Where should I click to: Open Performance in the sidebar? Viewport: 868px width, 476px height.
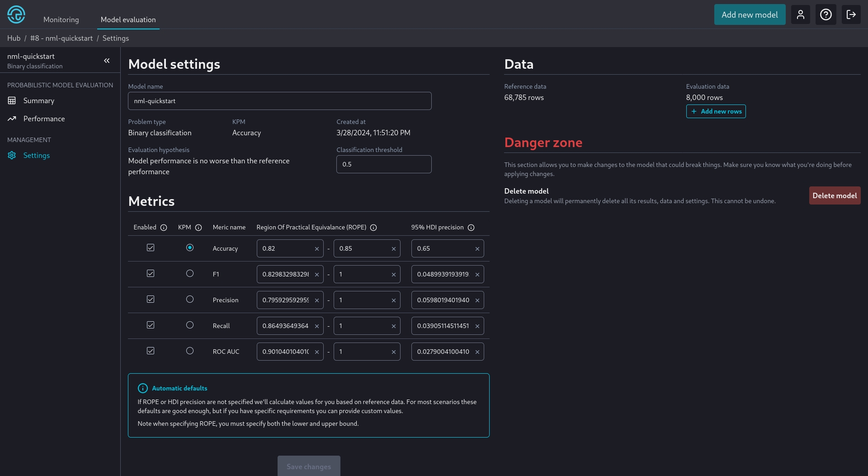[x=44, y=119]
